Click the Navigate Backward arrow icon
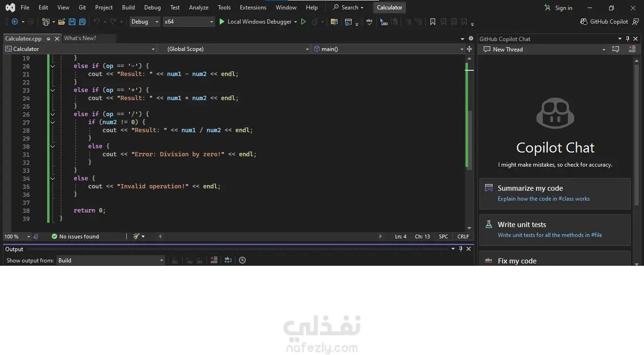Image resolution: width=644 pixels, height=355 pixels. (x=15, y=22)
